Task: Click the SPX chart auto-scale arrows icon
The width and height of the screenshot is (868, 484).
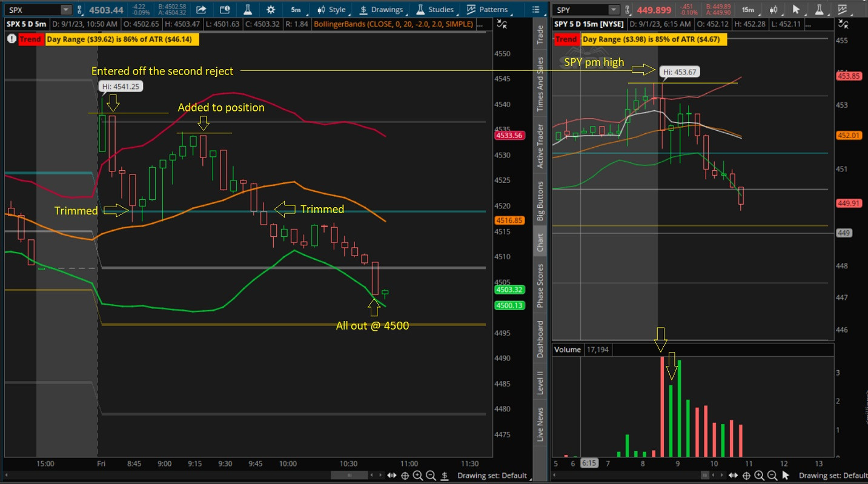Action: [502, 24]
